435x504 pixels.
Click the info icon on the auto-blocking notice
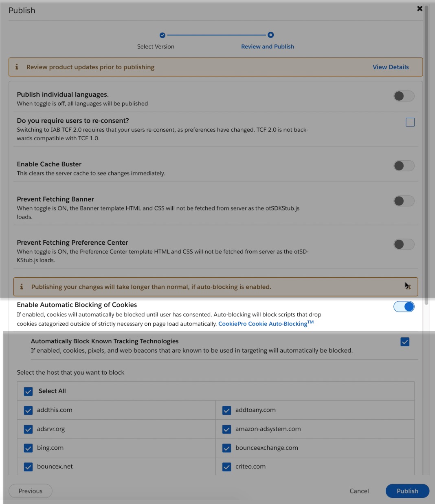[21, 287]
